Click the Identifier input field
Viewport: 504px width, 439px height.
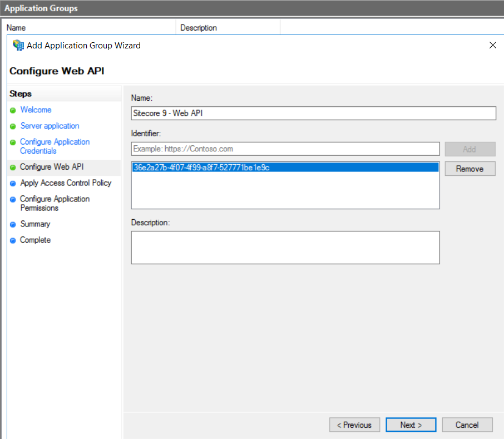click(285, 149)
